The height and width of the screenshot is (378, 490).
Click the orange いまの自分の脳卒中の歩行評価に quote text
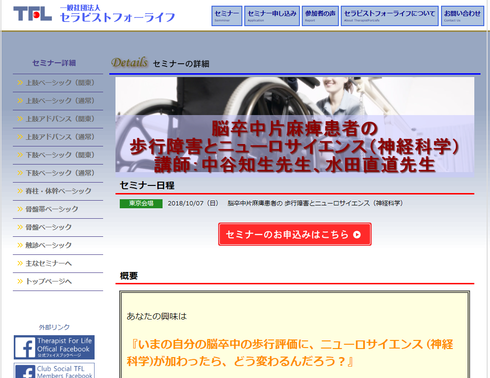click(289, 353)
